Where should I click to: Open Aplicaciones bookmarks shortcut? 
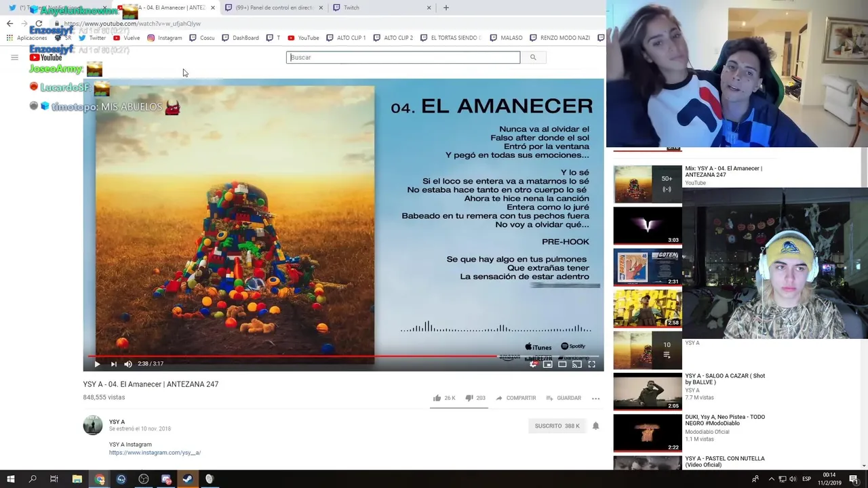[27, 38]
